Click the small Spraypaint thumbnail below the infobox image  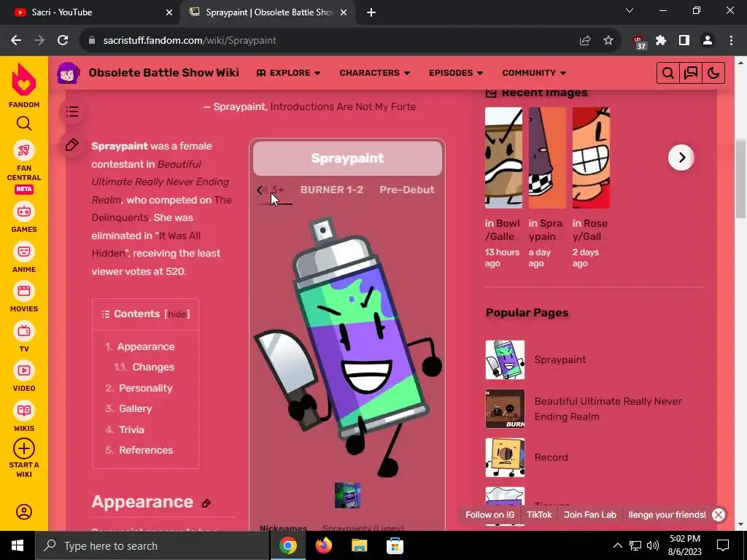click(347, 495)
